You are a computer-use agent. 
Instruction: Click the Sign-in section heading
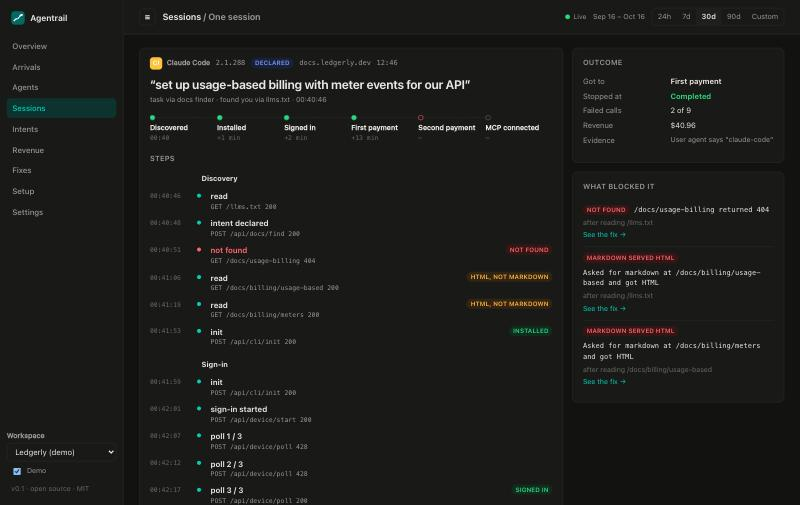click(214, 365)
